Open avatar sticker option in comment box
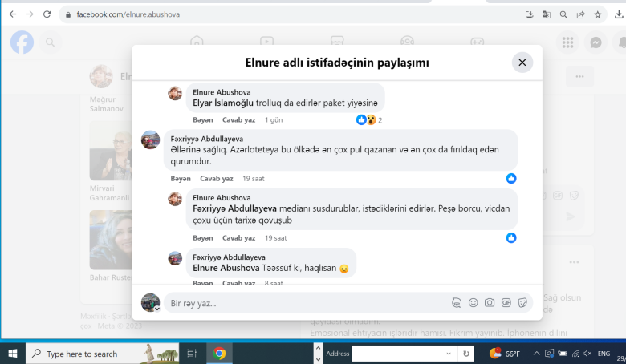The width and height of the screenshot is (626, 364). (456, 303)
